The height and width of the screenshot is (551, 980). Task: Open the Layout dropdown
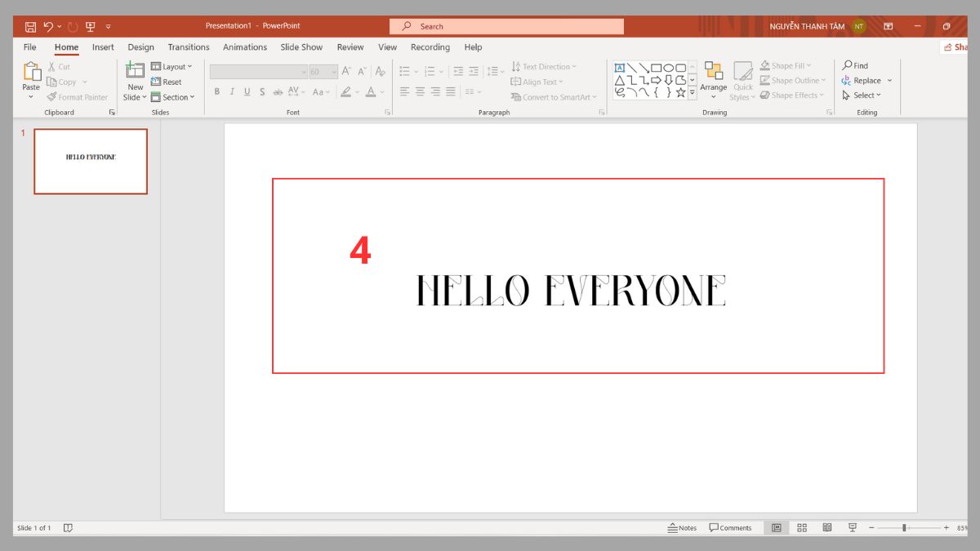click(x=172, y=66)
